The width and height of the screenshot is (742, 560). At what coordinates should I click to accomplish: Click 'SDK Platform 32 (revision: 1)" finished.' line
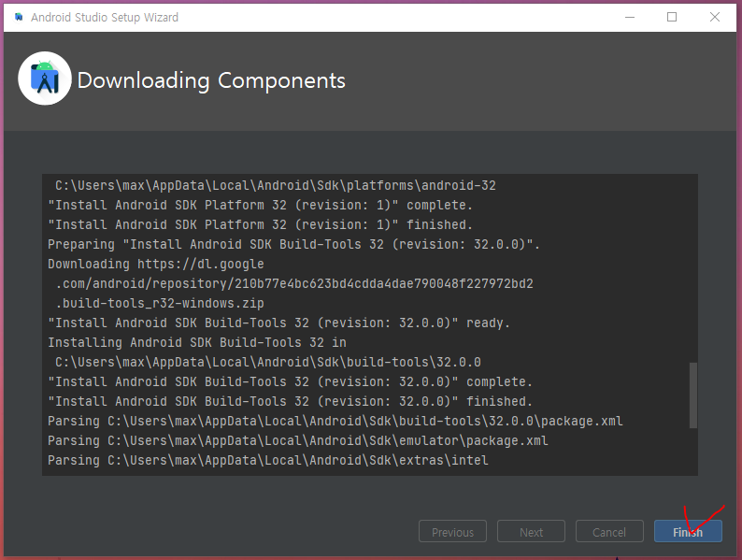(x=260, y=225)
